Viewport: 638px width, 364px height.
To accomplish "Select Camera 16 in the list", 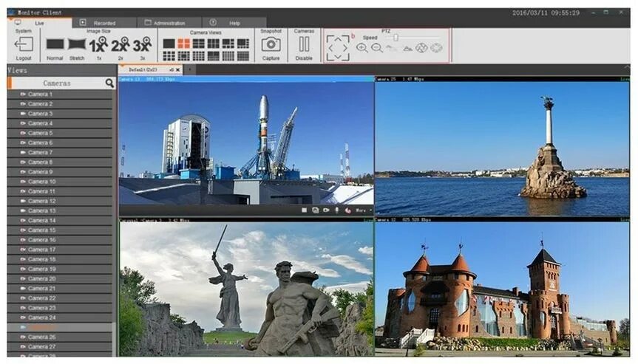I will pos(60,240).
